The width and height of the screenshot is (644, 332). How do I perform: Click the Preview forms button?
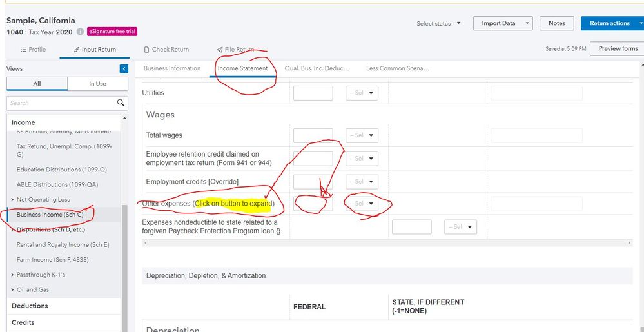[x=618, y=49]
